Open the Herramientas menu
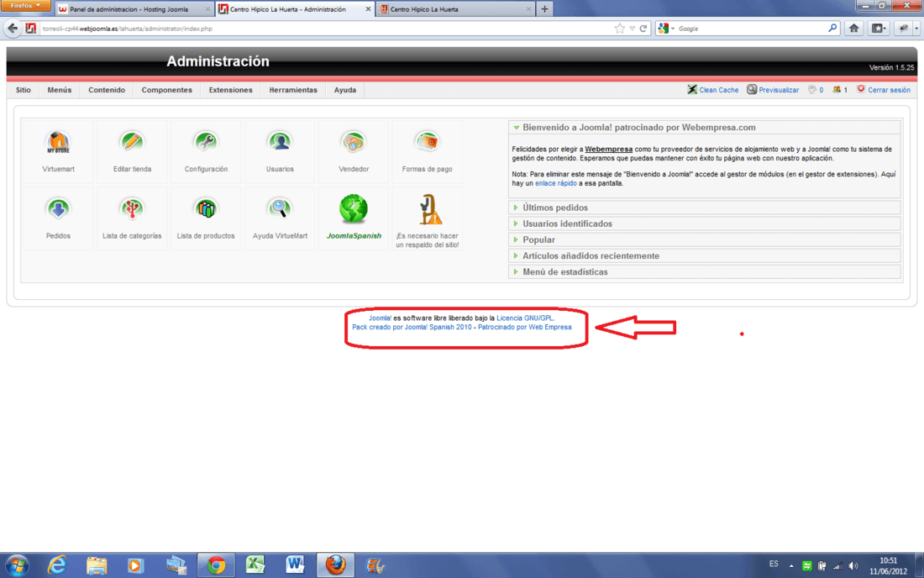The width and height of the screenshot is (924, 578). coord(293,90)
